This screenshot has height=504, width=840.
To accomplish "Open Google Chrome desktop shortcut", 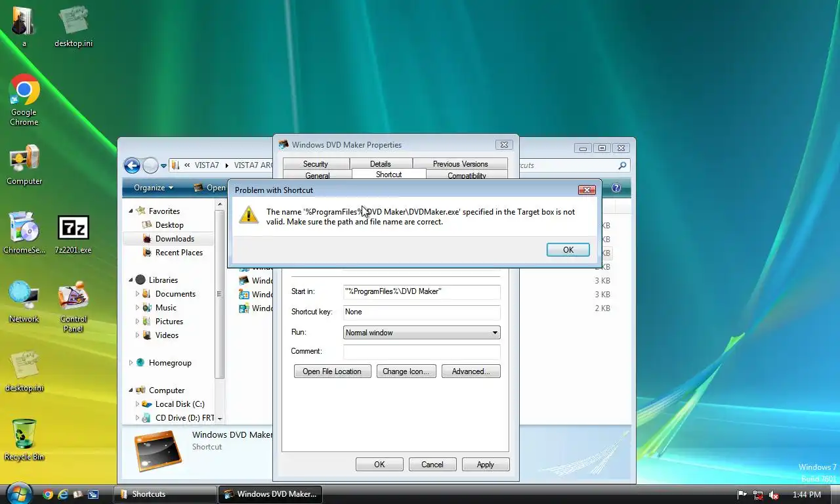I will point(24,98).
